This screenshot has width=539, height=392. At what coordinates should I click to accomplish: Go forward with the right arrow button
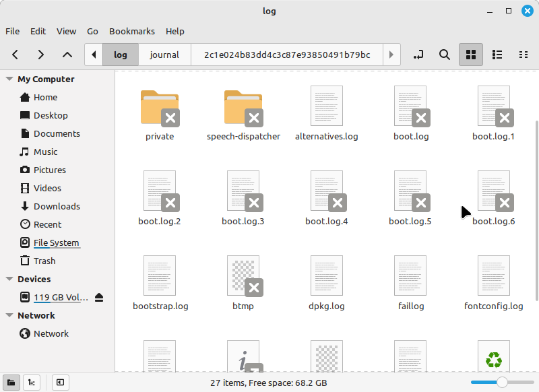coord(41,55)
